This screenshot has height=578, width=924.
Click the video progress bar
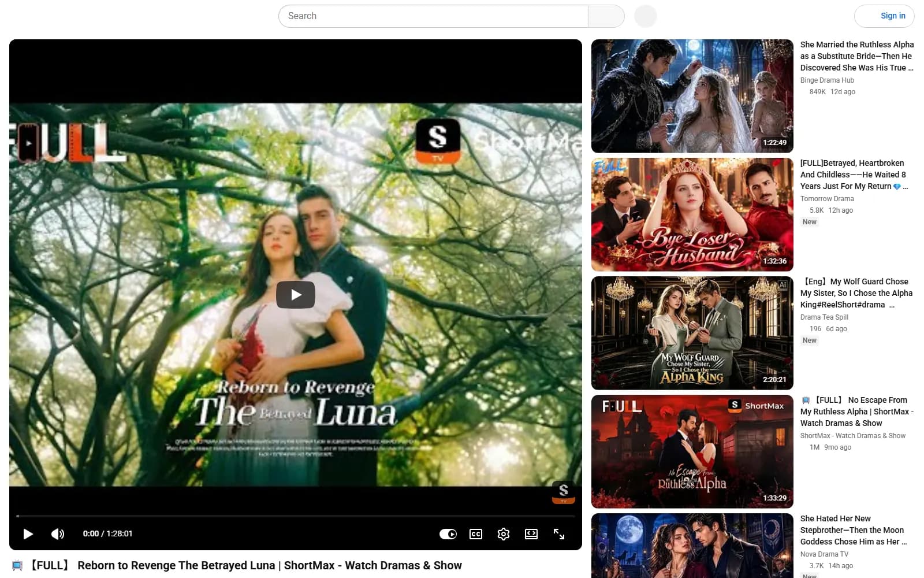coord(296,516)
